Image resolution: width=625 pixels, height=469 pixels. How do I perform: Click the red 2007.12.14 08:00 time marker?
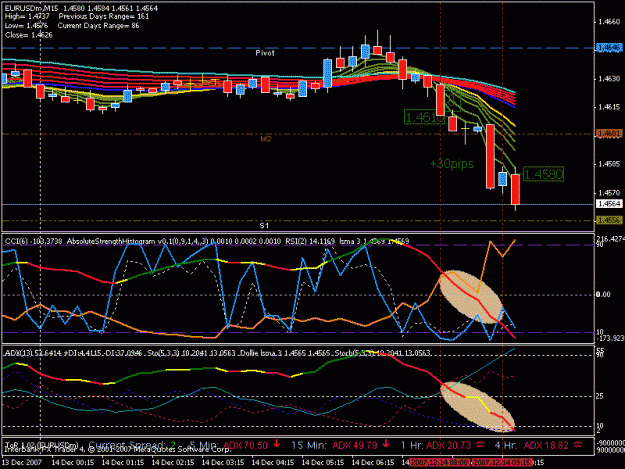pyautogui.click(x=440, y=463)
